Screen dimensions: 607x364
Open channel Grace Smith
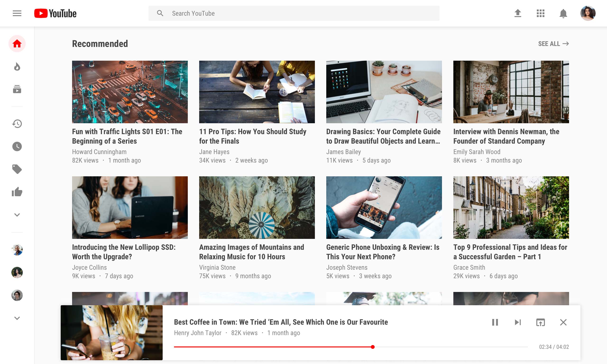coord(469,267)
